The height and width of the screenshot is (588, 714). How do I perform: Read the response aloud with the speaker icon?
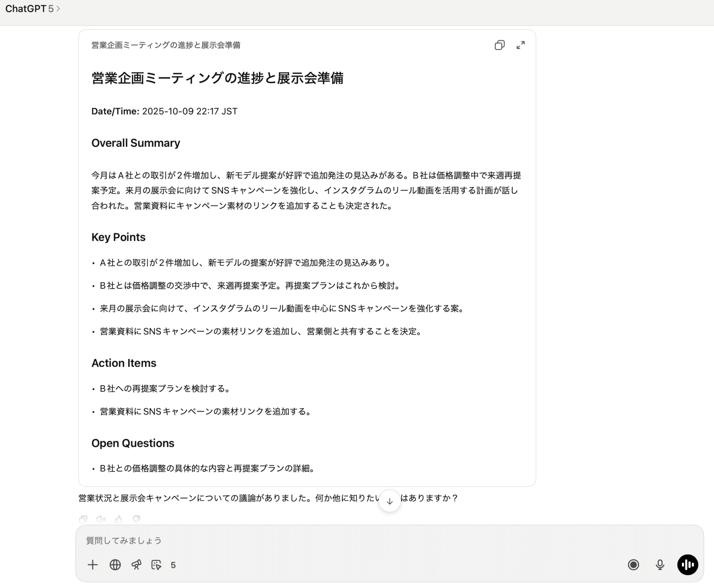click(101, 519)
